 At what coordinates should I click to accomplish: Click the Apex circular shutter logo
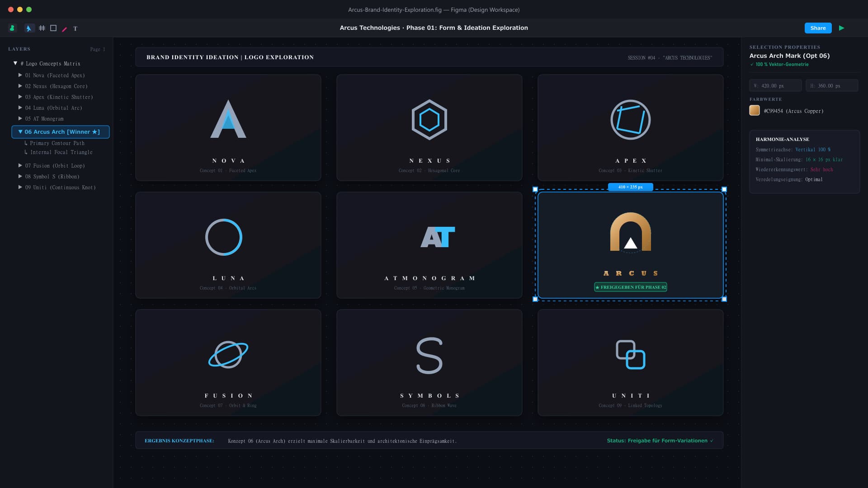point(631,120)
